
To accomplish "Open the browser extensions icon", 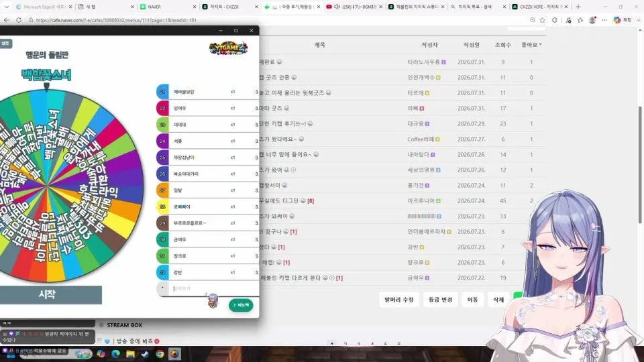I will tap(555, 20).
